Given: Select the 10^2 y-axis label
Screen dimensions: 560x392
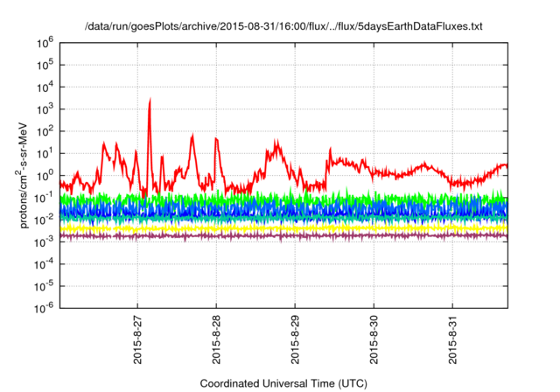Looking at the screenshot, I should pos(45,132).
